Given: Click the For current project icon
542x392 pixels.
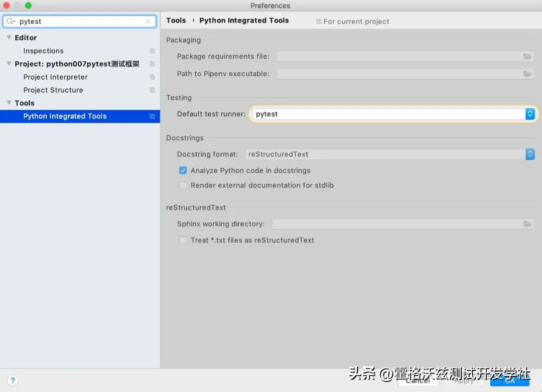Looking at the screenshot, I should click(x=320, y=22).
